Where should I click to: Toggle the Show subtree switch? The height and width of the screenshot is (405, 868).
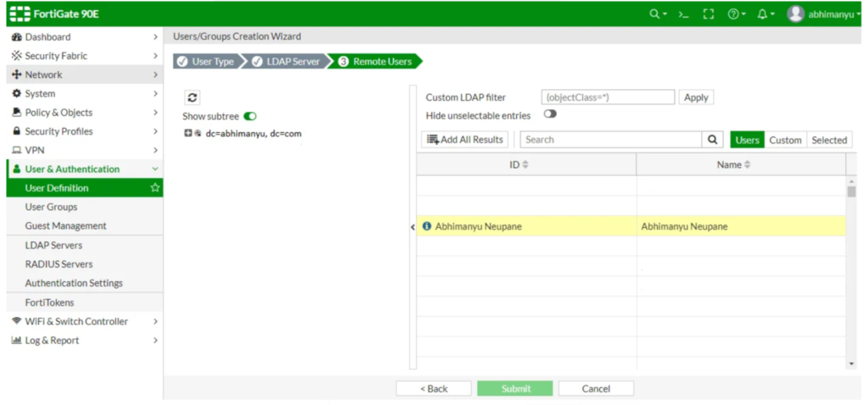(x=250, y=117)
